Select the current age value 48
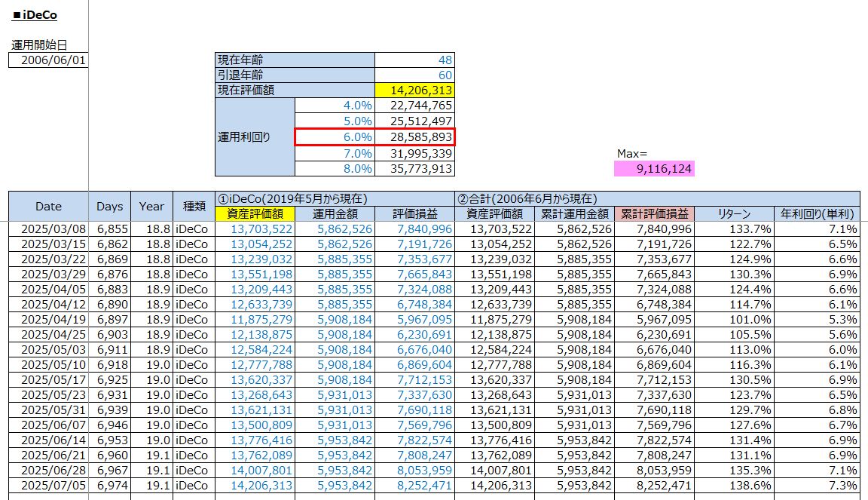Screen dimensions: 868x500 414,60
